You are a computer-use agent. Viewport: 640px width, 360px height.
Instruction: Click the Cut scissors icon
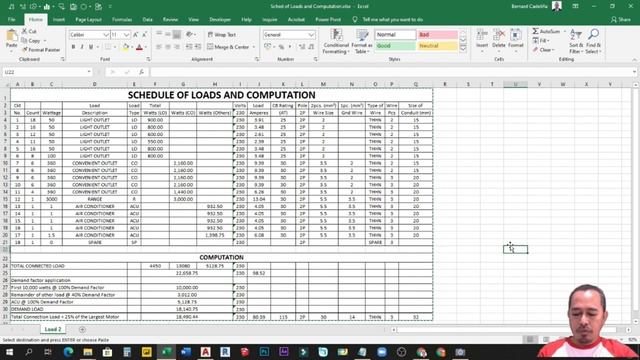tap(24, 31)
